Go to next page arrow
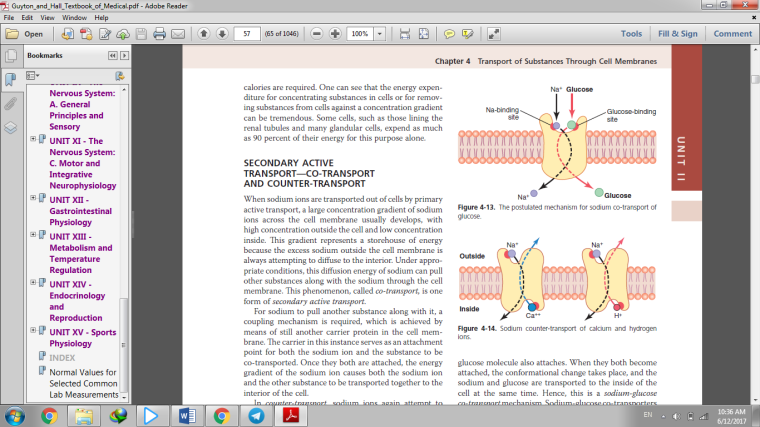 click(222, 34)
